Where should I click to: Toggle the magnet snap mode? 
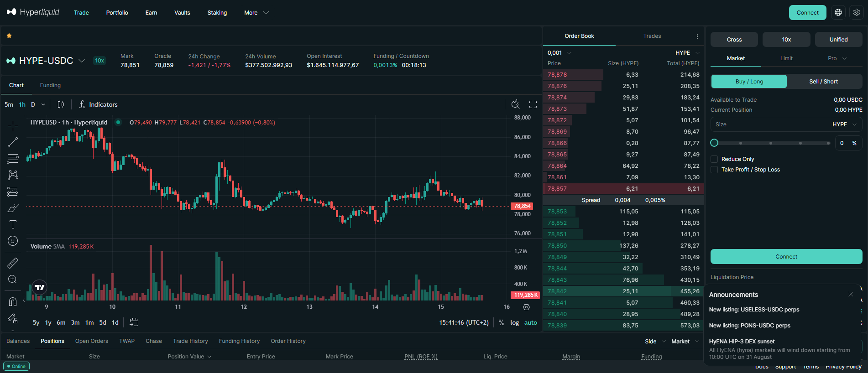click(13, 301)
